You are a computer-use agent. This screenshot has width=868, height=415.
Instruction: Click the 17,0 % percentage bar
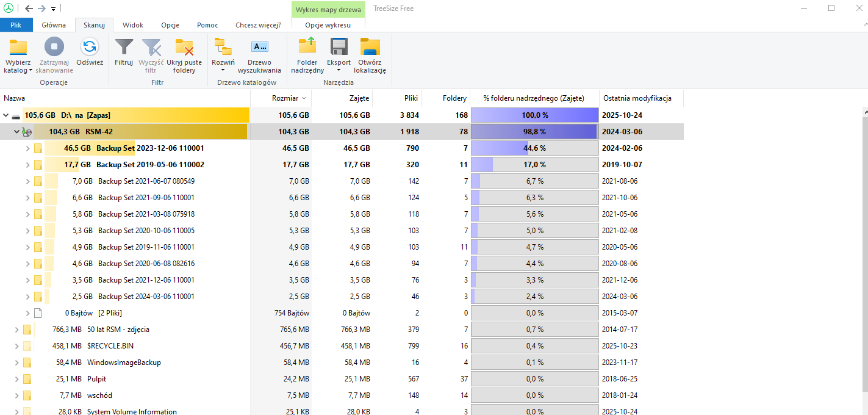point(535,164)
